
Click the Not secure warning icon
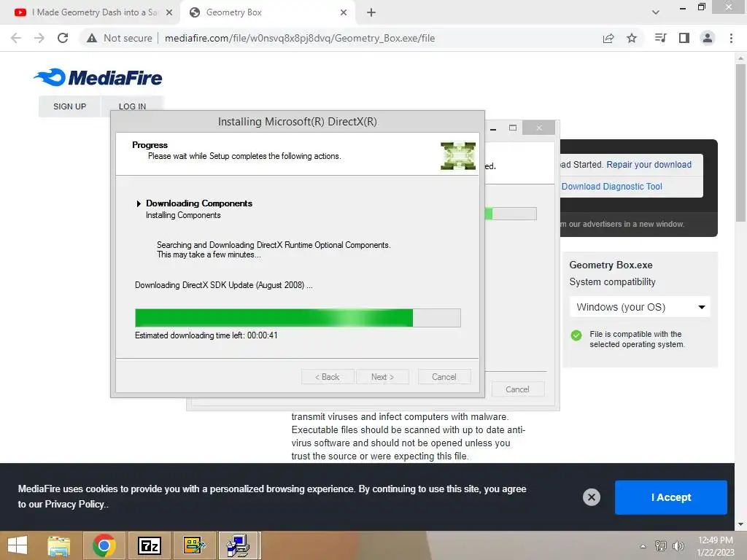point(92,38)
